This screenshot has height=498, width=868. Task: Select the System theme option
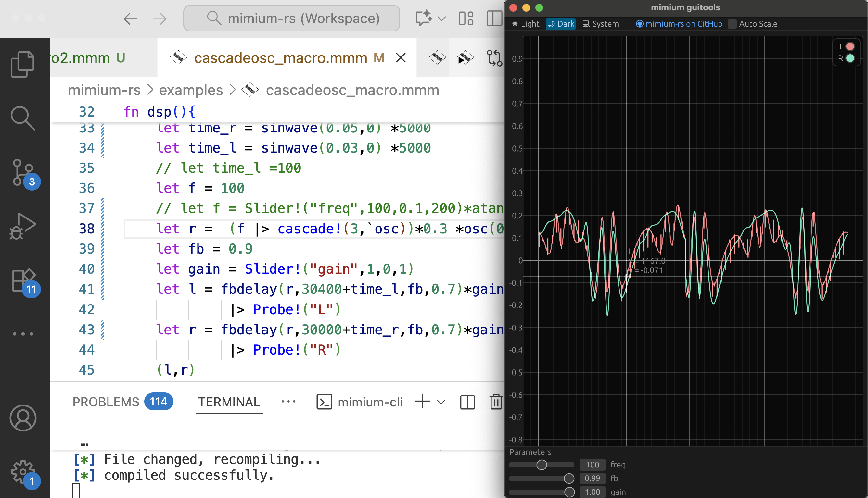601,24
